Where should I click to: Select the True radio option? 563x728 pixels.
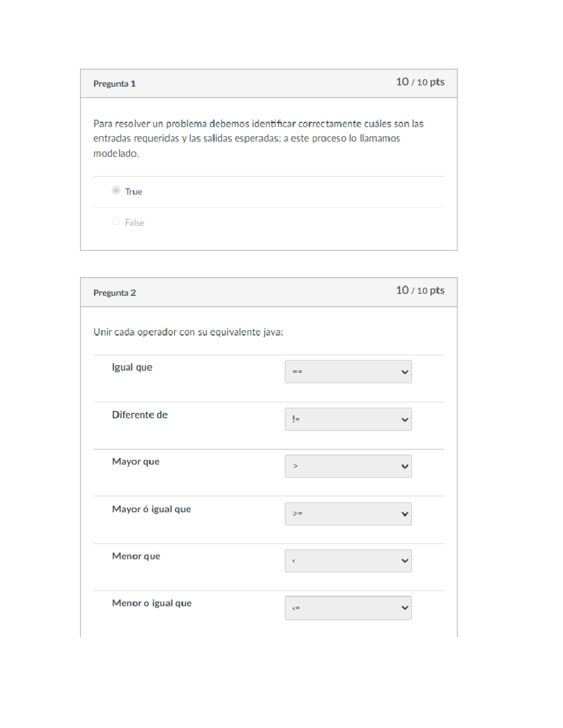pos(116,190)
